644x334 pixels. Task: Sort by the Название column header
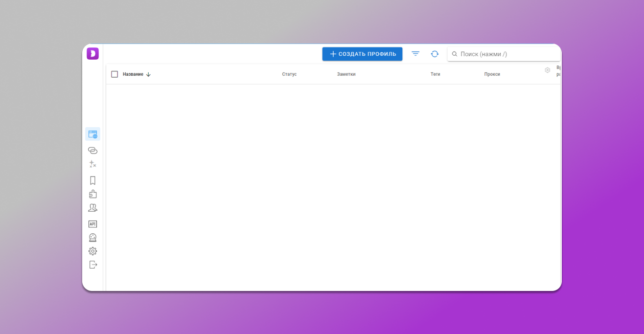pos(133,74)
